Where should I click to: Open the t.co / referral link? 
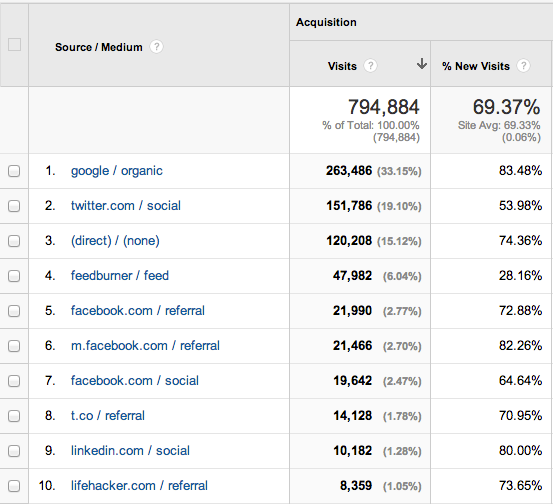[108, 415]
